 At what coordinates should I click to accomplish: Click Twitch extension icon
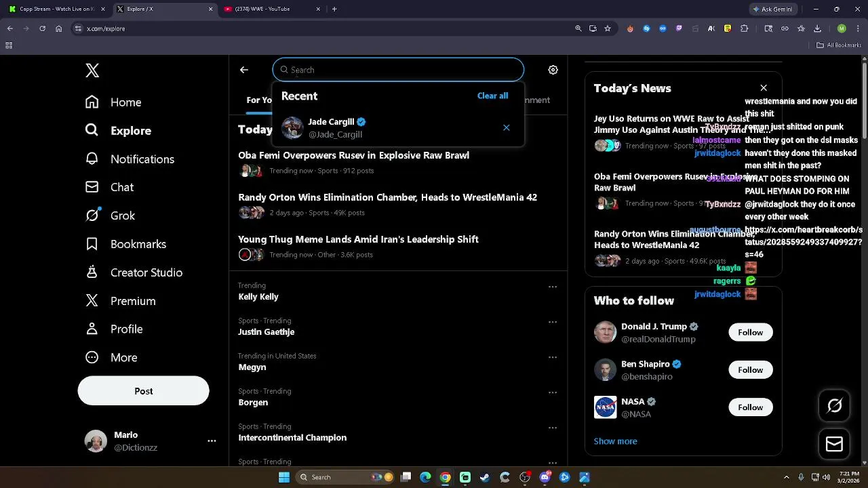(679, 28)
